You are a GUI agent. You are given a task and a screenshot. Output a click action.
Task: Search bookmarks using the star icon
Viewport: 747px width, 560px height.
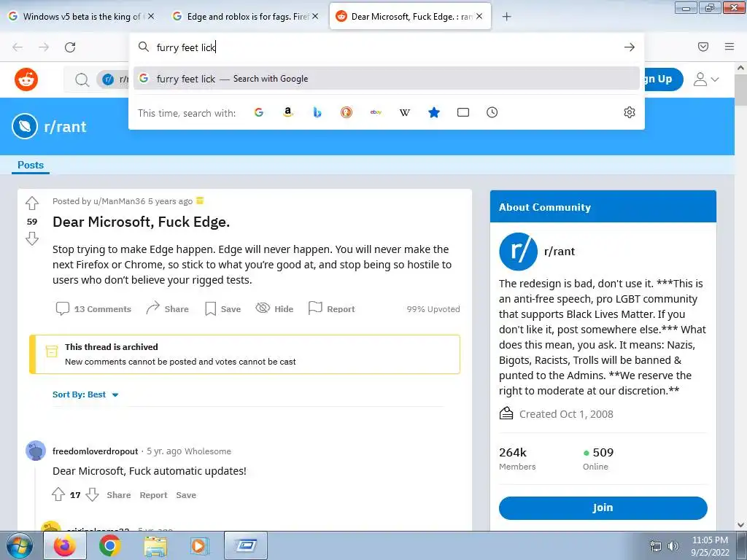tap(434, 112)
